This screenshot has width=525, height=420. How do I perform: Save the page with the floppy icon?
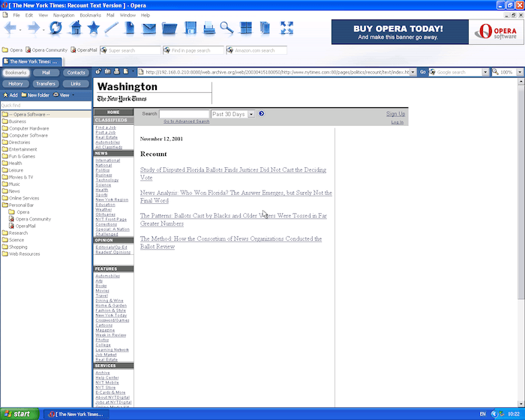coord(190,28)
